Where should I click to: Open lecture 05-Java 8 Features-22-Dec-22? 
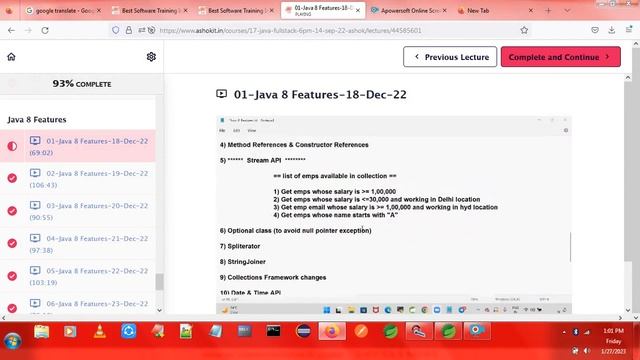[x=89, y=276]
